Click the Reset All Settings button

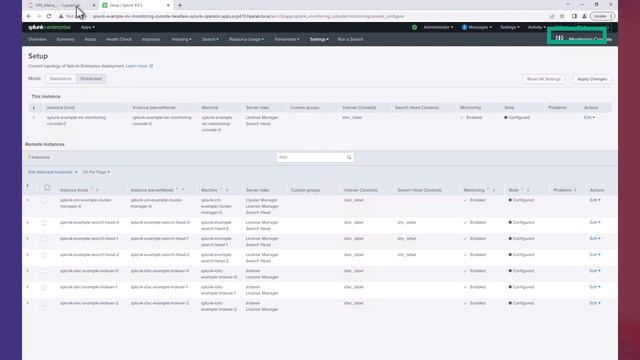click(543, 79)
